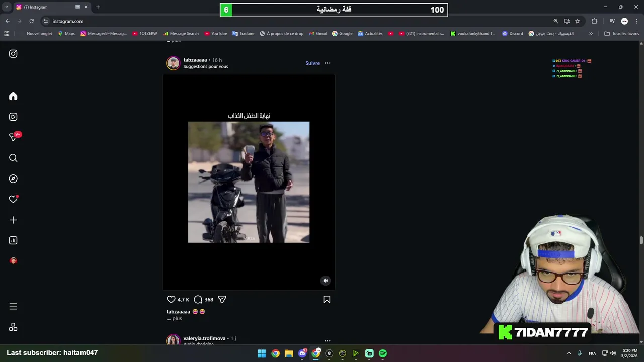Open comments on the tabzaaaaa post
Image resolution: width=644 pixels, height=362 pixels.
198,299
